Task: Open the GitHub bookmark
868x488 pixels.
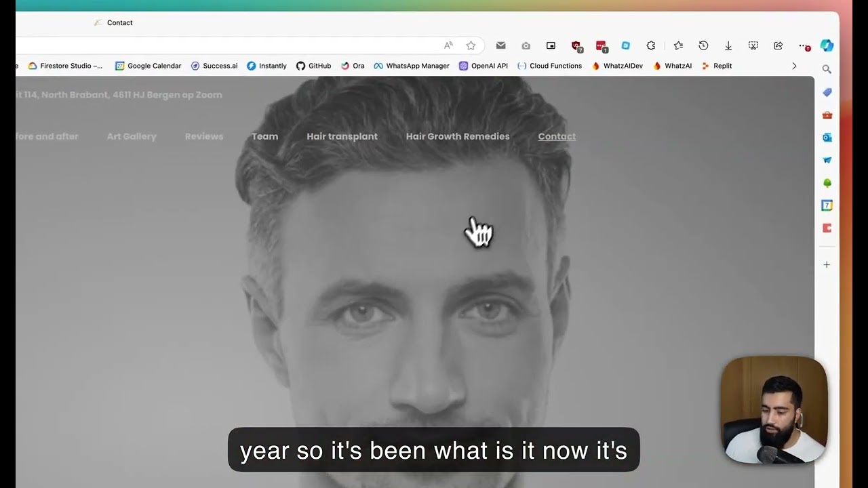Action: pos(313,66)
